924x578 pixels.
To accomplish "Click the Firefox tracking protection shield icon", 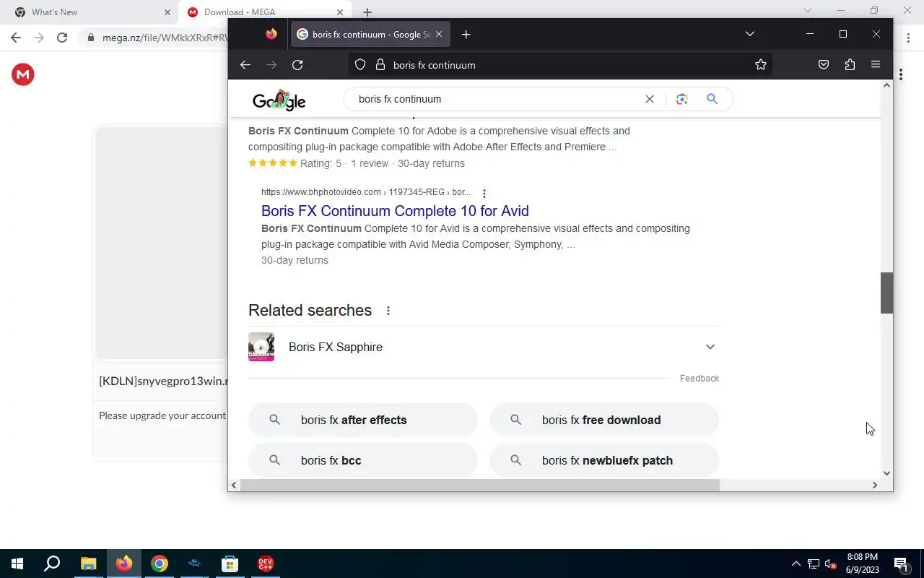I will tap(360, 65).
